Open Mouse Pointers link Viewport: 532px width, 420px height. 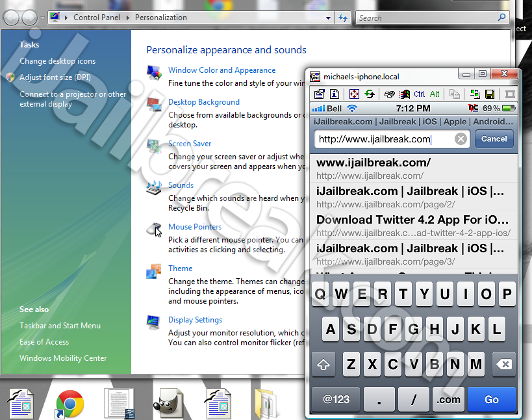coord(195,227)
